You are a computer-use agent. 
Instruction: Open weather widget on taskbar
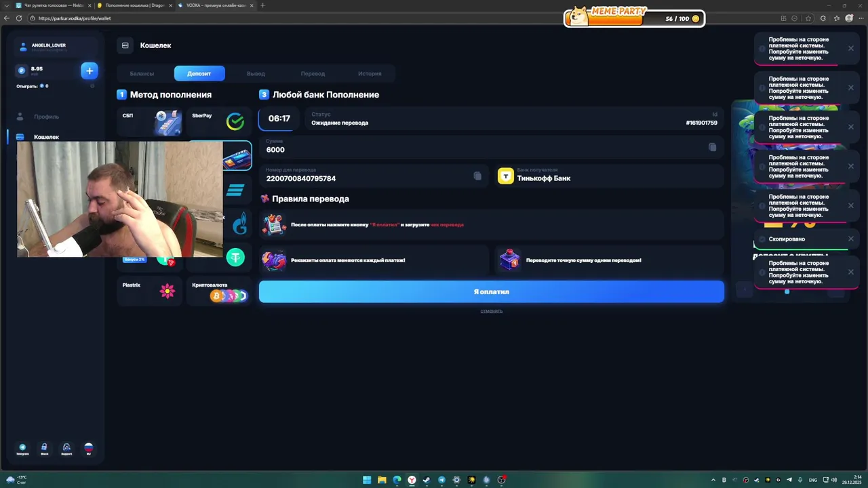[16, 480]
